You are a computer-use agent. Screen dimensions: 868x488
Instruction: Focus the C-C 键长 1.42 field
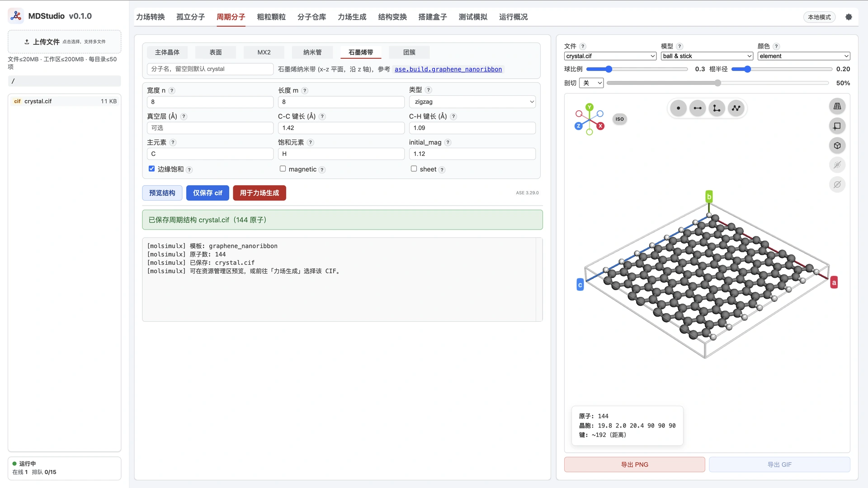click(x=341, y=128)
